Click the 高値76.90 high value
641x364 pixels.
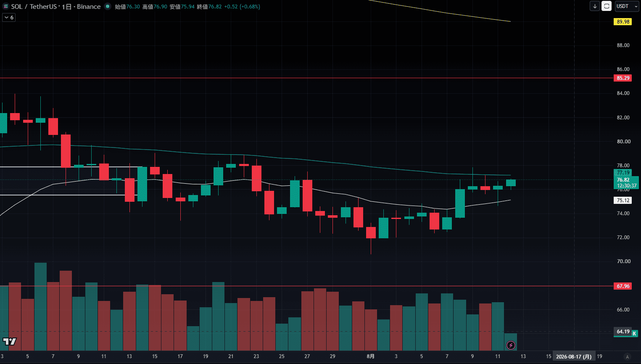pos(155,7)
